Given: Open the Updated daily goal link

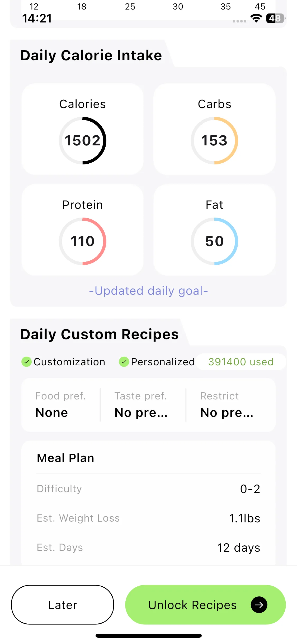Looking at the screenshot, I should click(148, 291).
